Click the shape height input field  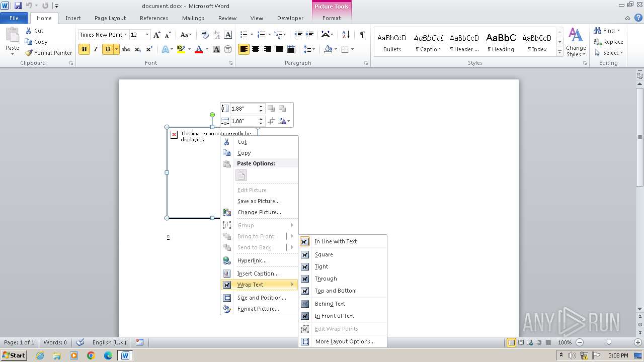click(x=244, y=109)
